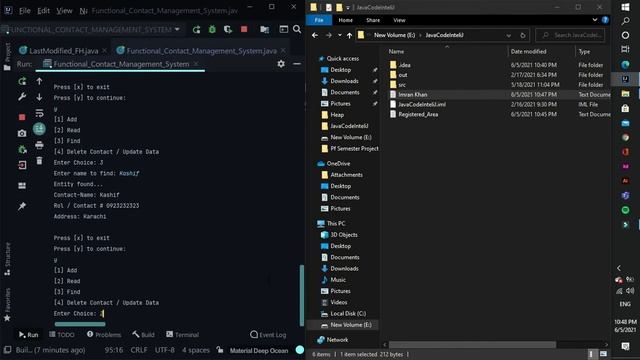Rerun program from Run panel side toolbar
The image size is (640, 360).
point(22,81)
